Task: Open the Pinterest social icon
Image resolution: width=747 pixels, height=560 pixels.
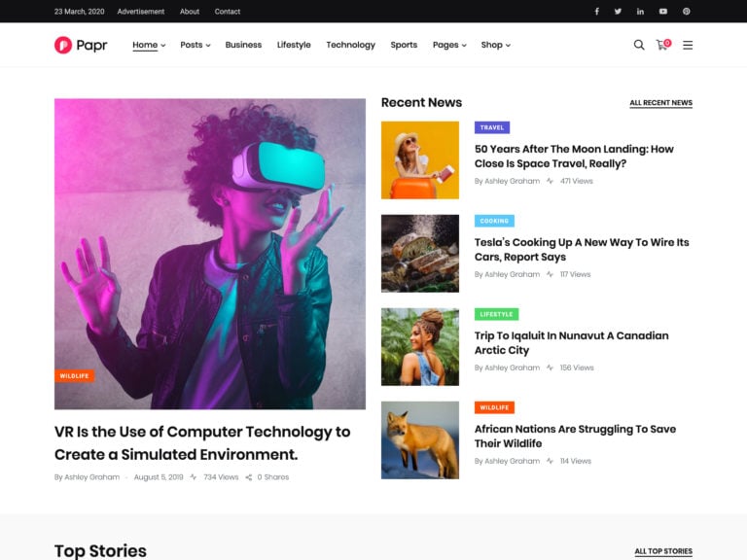Action: pos(686,12)
